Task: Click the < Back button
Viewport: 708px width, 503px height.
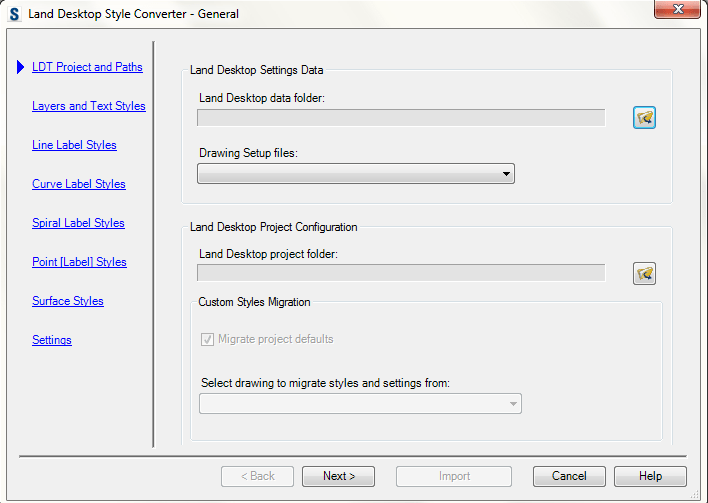Action: pos(257,476)
